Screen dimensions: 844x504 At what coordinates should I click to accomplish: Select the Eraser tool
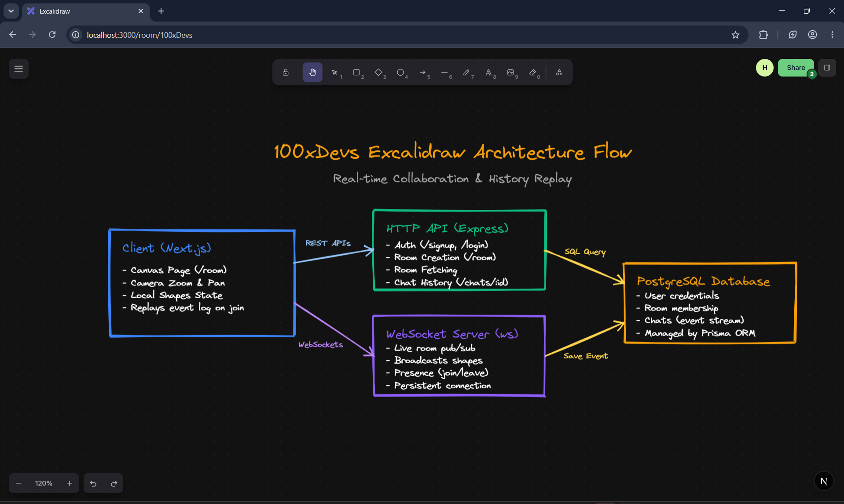coord(533,73)
